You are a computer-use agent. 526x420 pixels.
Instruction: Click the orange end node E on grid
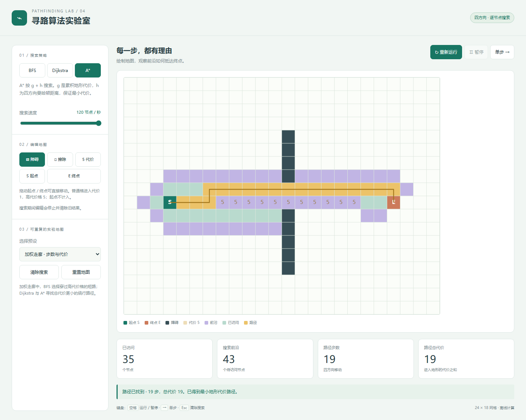(x=393, y=202)
